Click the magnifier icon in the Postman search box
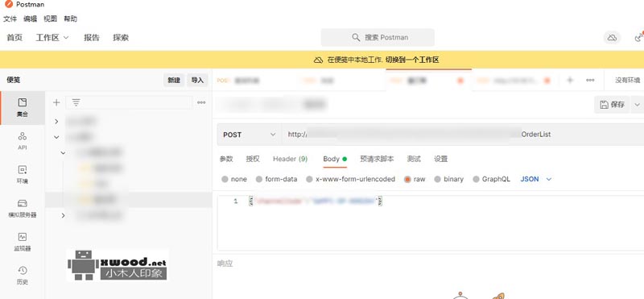 pyautogui.click(x=356, y=37)
